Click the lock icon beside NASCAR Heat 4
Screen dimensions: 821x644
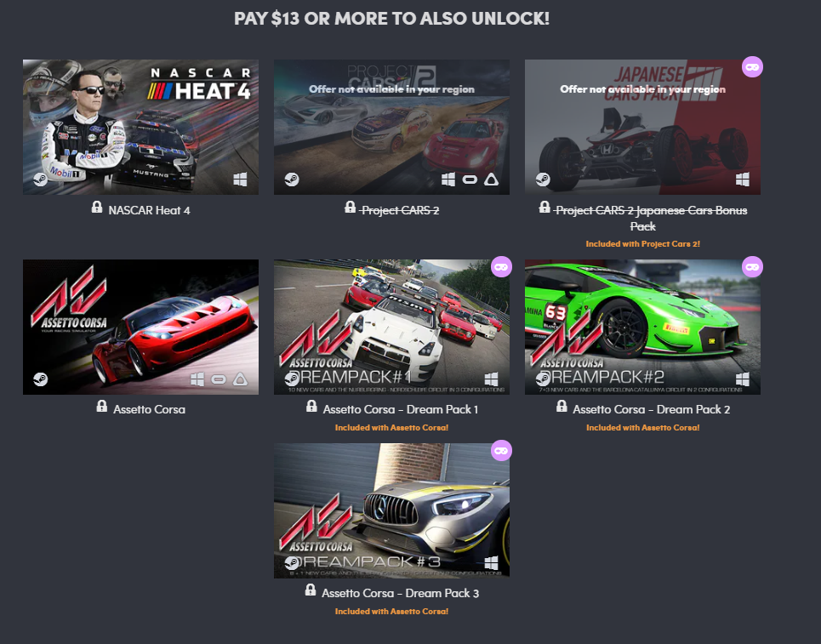[97, 207]
